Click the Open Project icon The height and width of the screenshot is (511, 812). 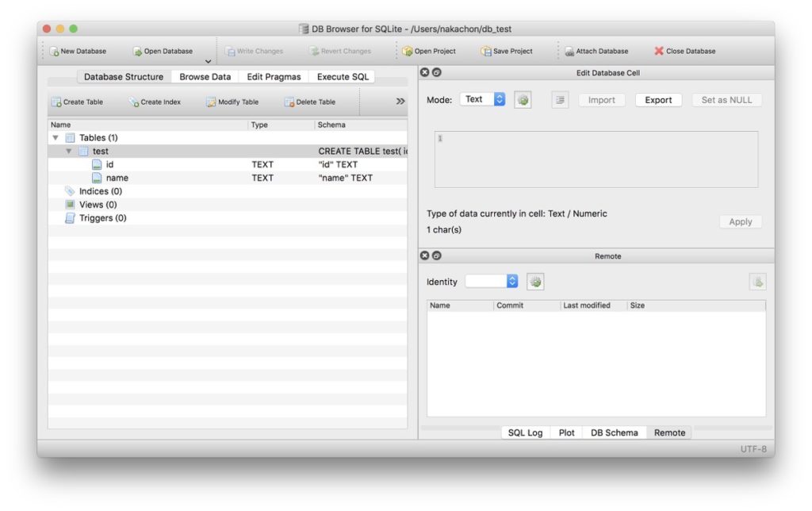(x=408, y=52)
